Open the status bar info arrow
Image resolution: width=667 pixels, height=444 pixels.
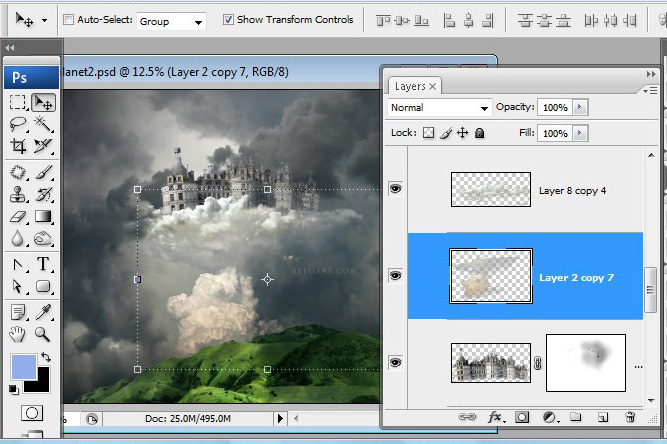click(280, 418)
